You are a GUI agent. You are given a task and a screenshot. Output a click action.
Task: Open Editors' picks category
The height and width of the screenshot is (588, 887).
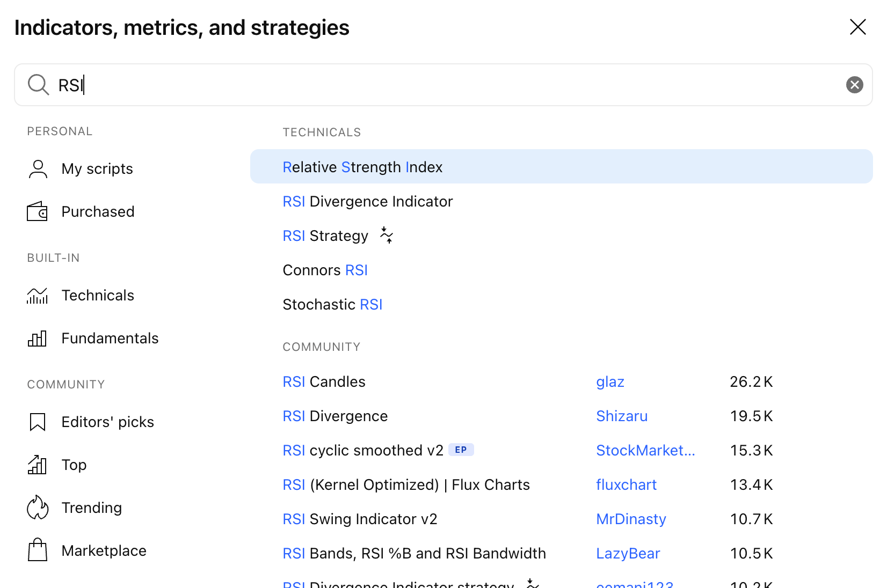pyautogui.click(x=107, y=422)
